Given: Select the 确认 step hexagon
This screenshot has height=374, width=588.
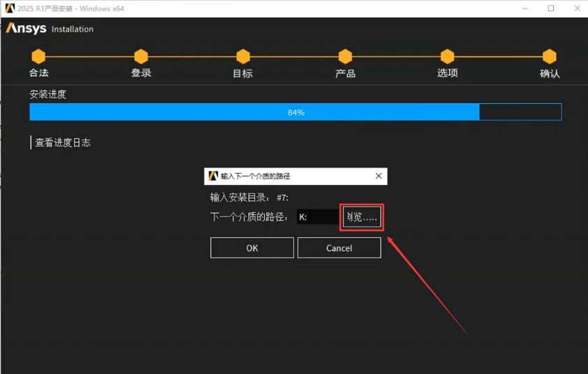Looking at the screenshot, I should pyautogui.click(x=550, y=57).
